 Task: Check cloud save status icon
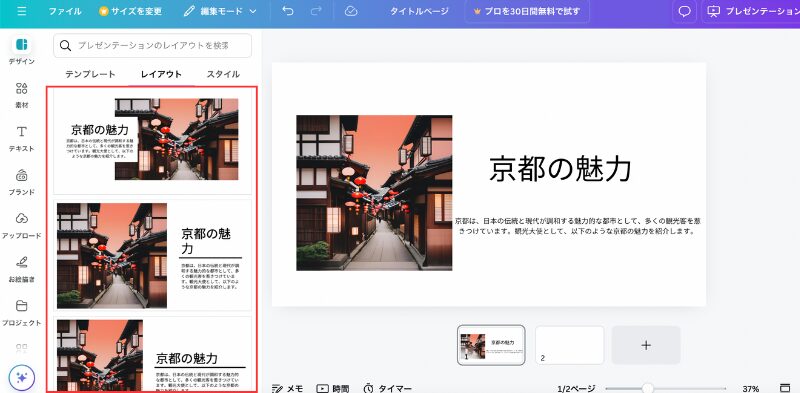pos(351,11)
